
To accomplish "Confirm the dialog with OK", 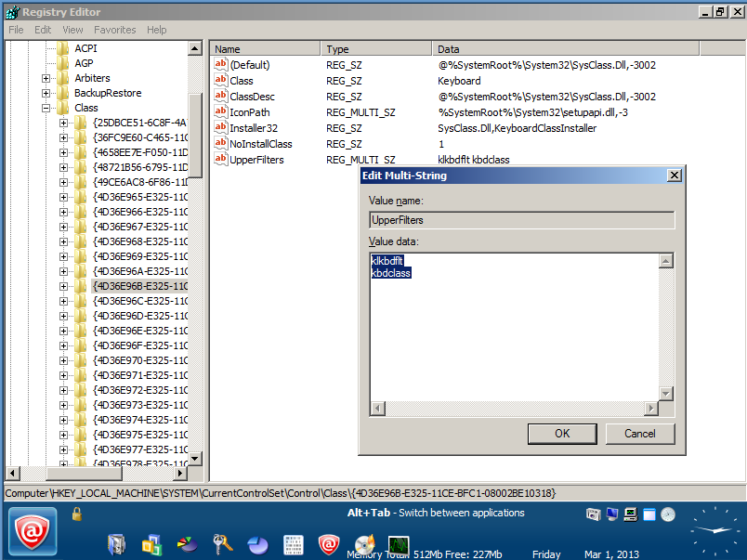I will point(562,434).
